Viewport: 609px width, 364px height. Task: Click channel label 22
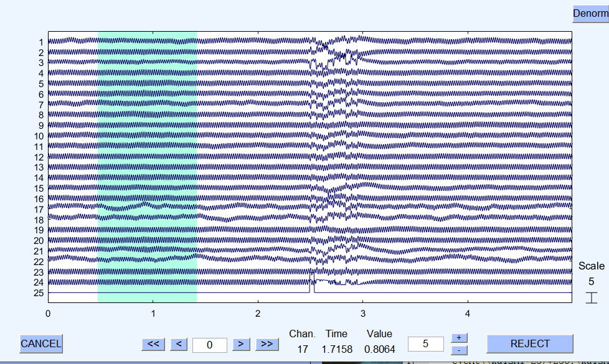pos(39,261)
